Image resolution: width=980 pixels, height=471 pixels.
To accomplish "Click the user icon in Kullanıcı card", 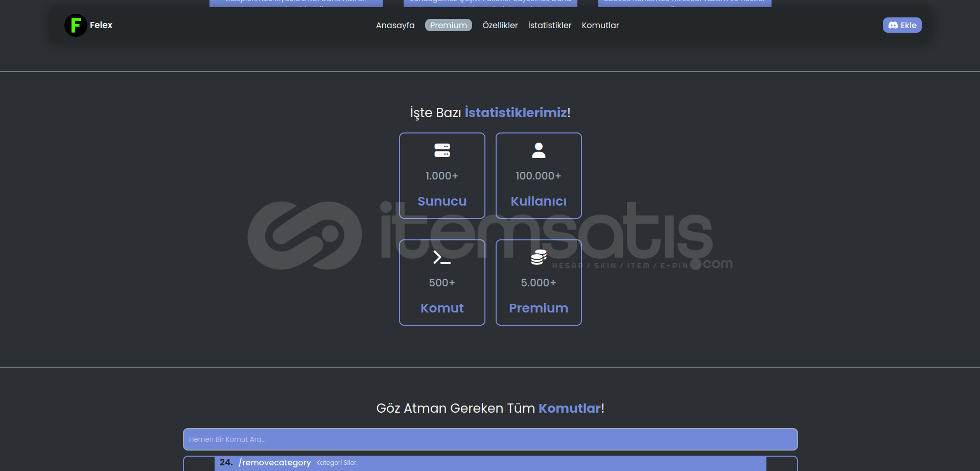I will pos(539,150).
